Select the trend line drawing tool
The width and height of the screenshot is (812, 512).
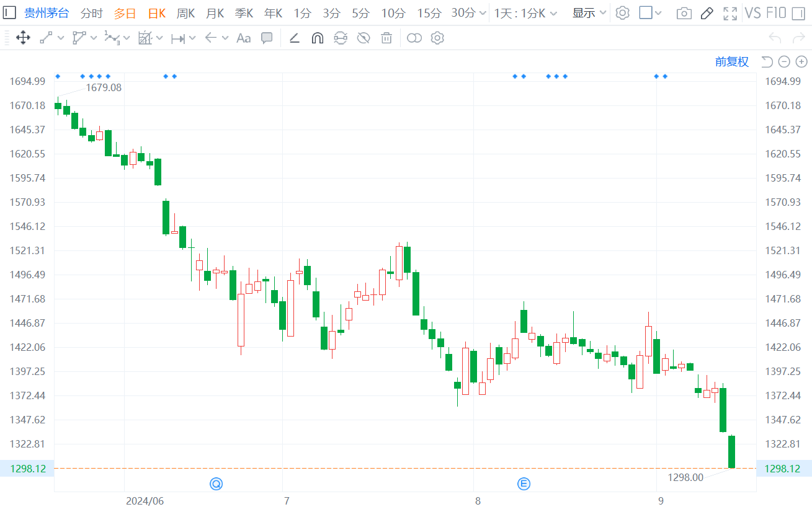[46, 38]
